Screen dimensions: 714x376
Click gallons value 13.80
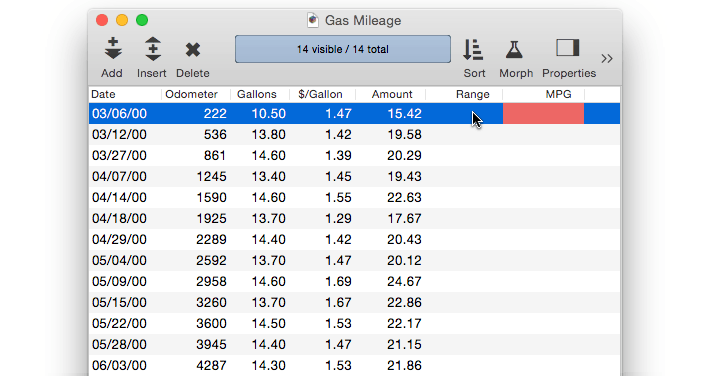[x=269, y=134]
